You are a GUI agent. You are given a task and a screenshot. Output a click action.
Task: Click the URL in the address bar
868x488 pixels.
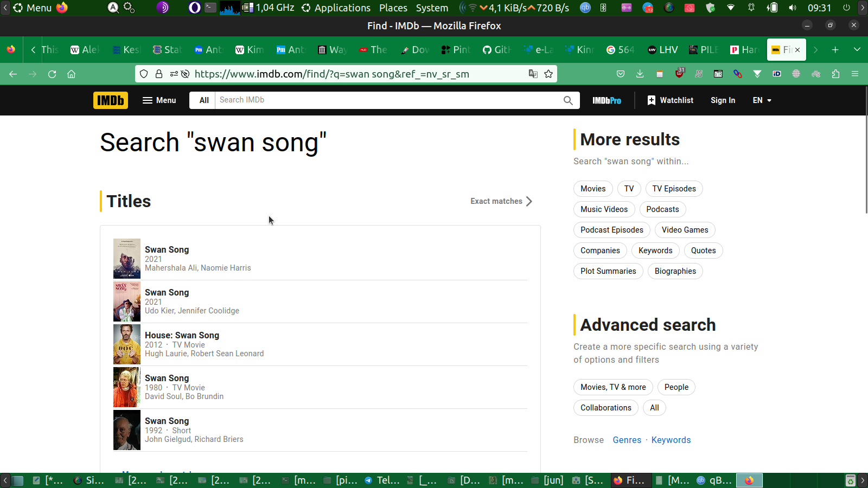[331, 74]
